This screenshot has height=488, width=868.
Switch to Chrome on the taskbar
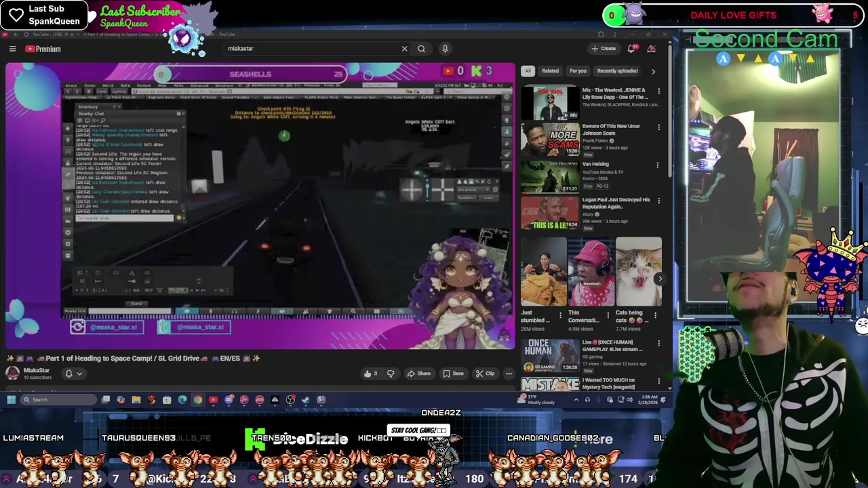(x=198, y=400)
